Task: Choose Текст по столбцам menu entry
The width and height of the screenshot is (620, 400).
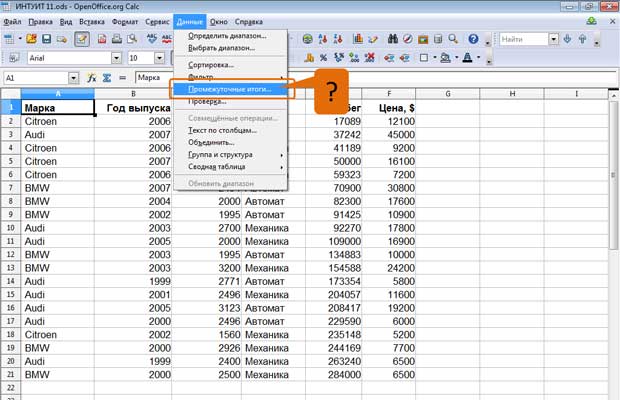Action: pyautogui.click(x=231, y=130)
